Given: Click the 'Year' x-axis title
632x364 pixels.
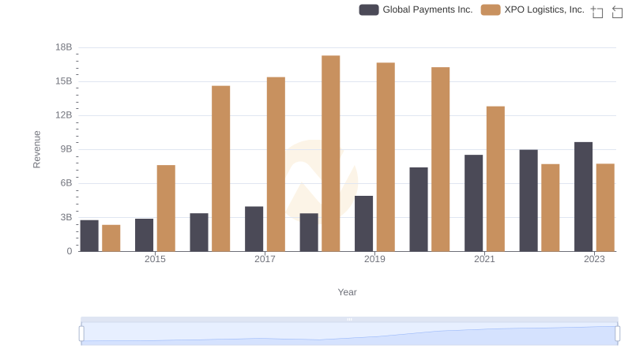Looking at the screenshot, I should pyautogui.click(x=347, y=292).
